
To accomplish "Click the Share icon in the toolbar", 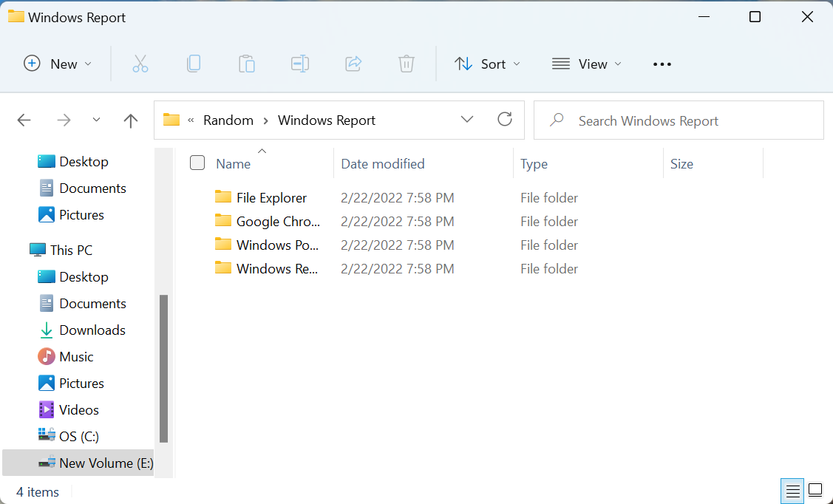I will click(353, 64).
